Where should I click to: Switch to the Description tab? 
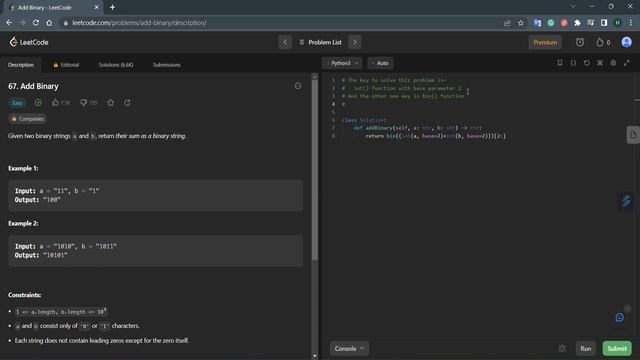tap(21, 65)
